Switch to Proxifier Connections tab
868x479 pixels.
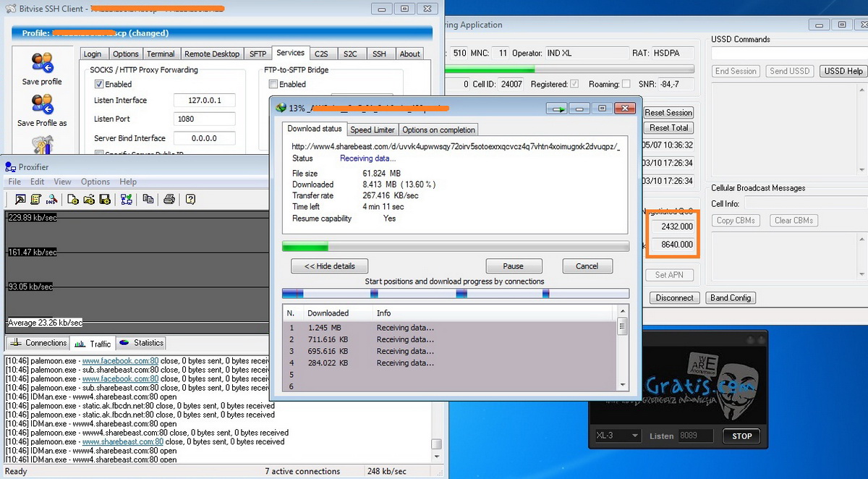pyautogui.click(x=38, y=343)
